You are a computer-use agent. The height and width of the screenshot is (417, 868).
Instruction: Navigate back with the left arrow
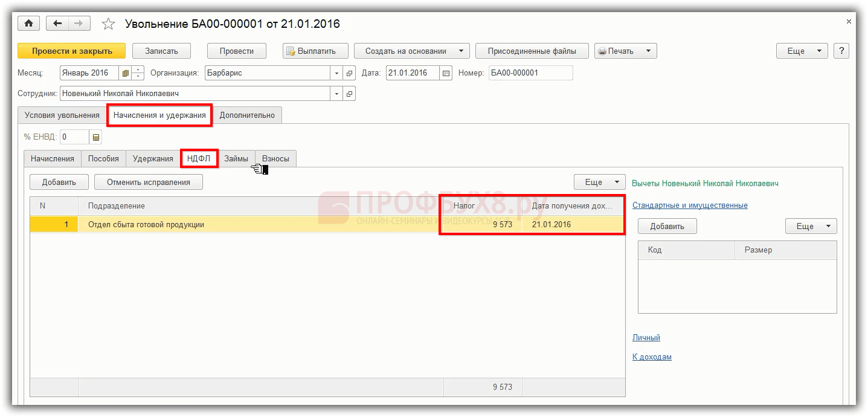click(57, 24)
